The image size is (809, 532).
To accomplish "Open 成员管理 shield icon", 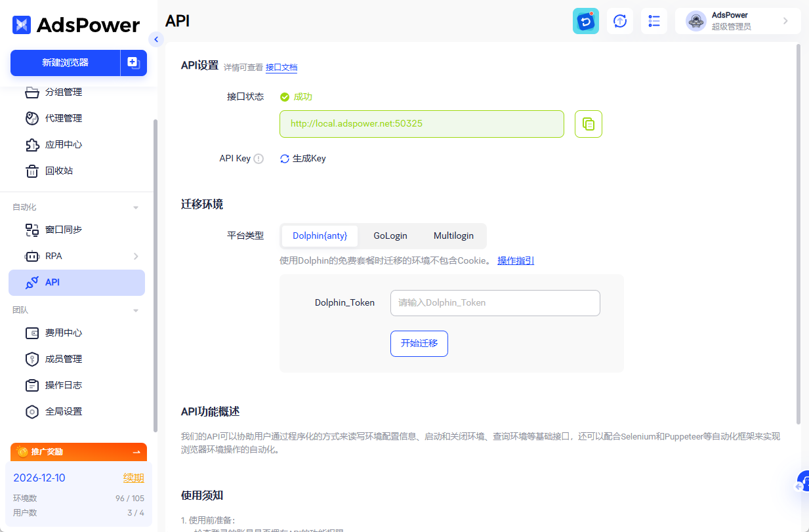I will [x=32, y=359].
